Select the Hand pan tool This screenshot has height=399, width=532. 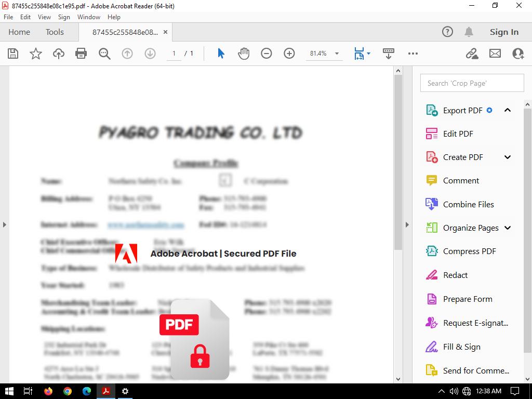(244, 54)
